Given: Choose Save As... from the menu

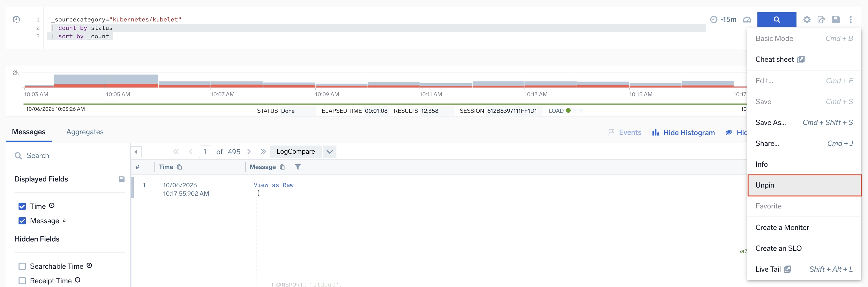Looking at the screenshot, I should pyautogui.click(x=804, y=122).
